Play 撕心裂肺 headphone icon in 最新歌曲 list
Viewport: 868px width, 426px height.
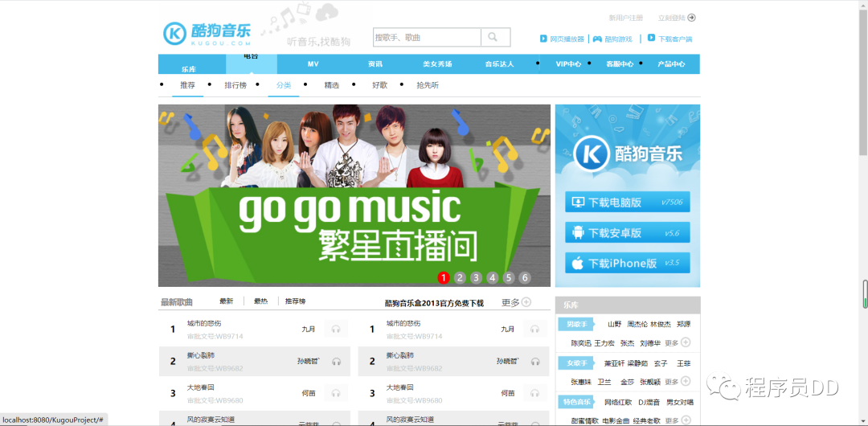pyautogui.click(x=335, y=361)
